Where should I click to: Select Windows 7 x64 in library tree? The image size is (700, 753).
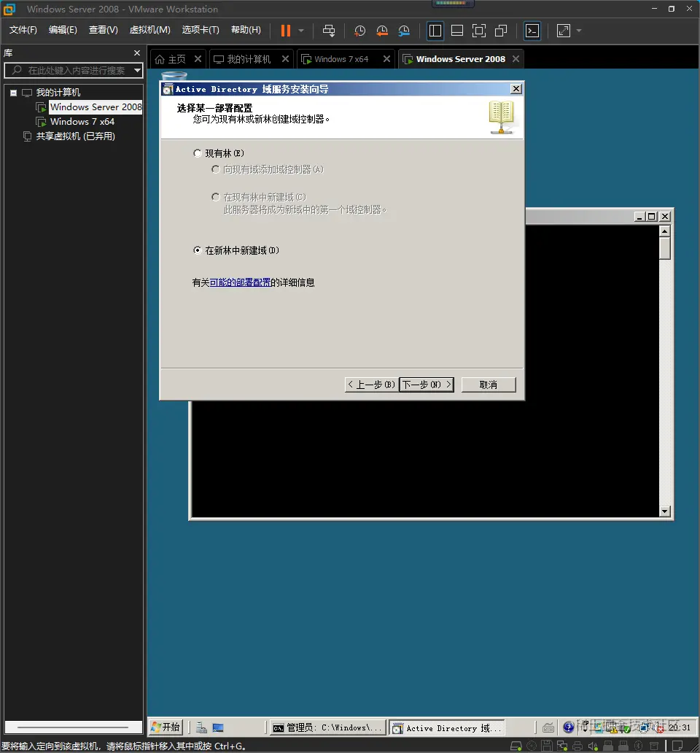pos(82,122)
